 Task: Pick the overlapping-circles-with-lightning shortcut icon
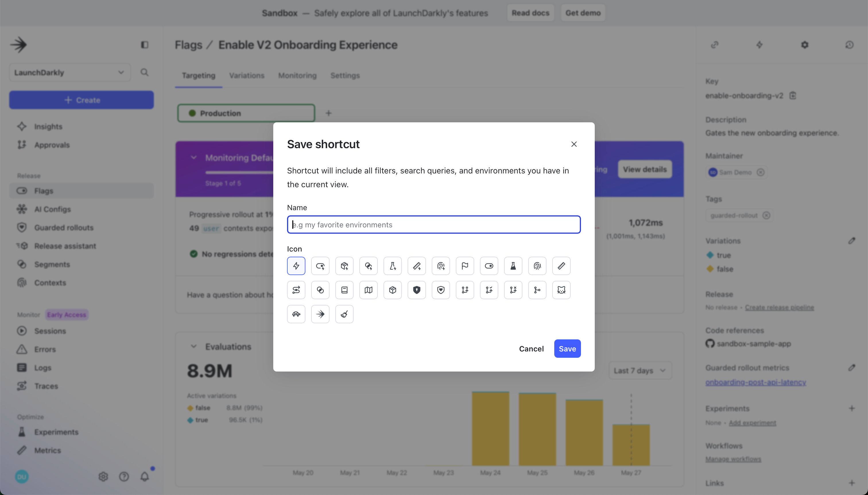coord(368,266)
